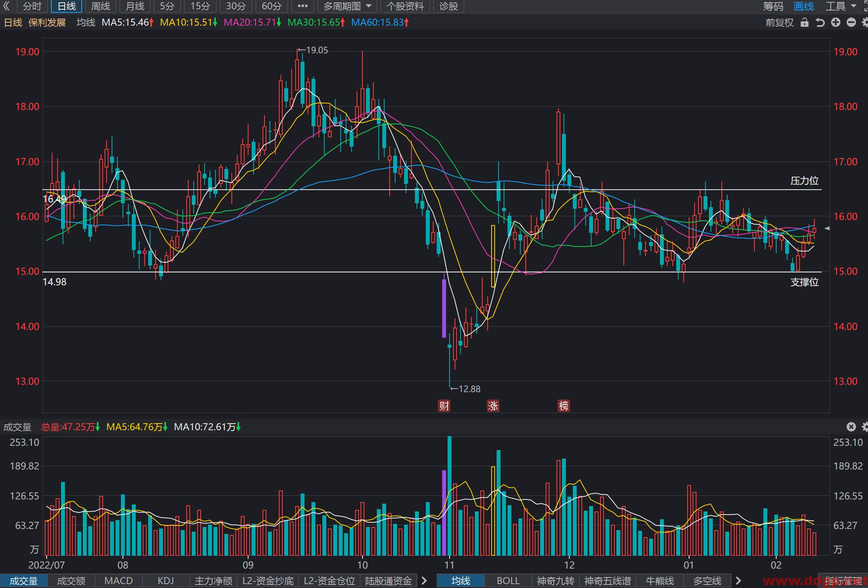Open 诊股 stock diagnosis
Image resolution: width=868 pixels, height=588 pixels.
(448, 6)
